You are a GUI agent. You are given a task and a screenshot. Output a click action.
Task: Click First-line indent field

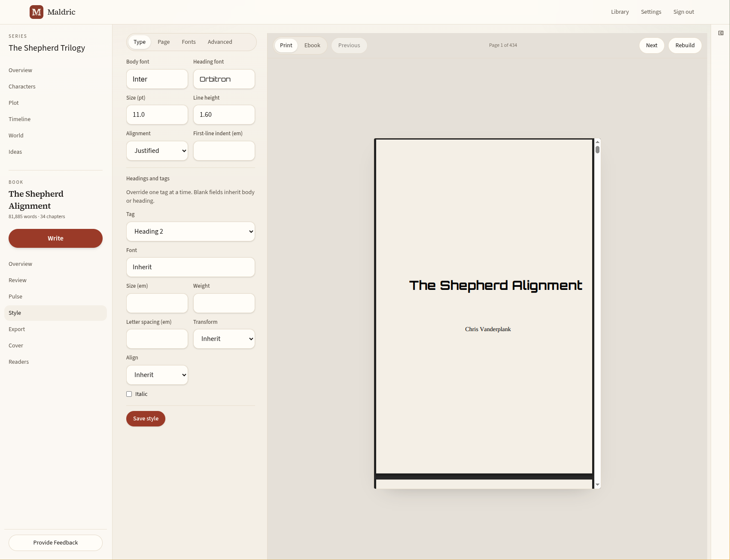coord(224,151)
